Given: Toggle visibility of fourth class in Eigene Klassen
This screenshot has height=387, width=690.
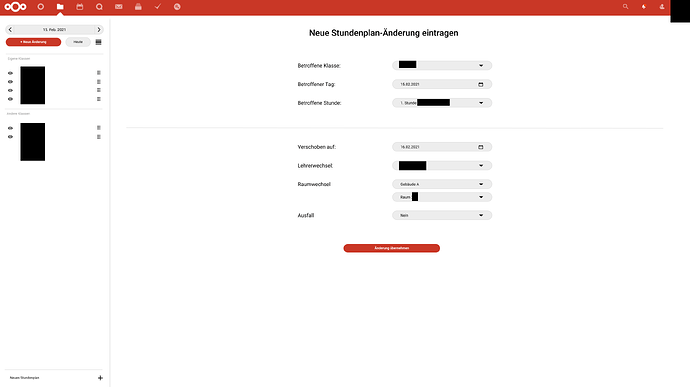Looking at the screenshot, I should coord(10,99).
